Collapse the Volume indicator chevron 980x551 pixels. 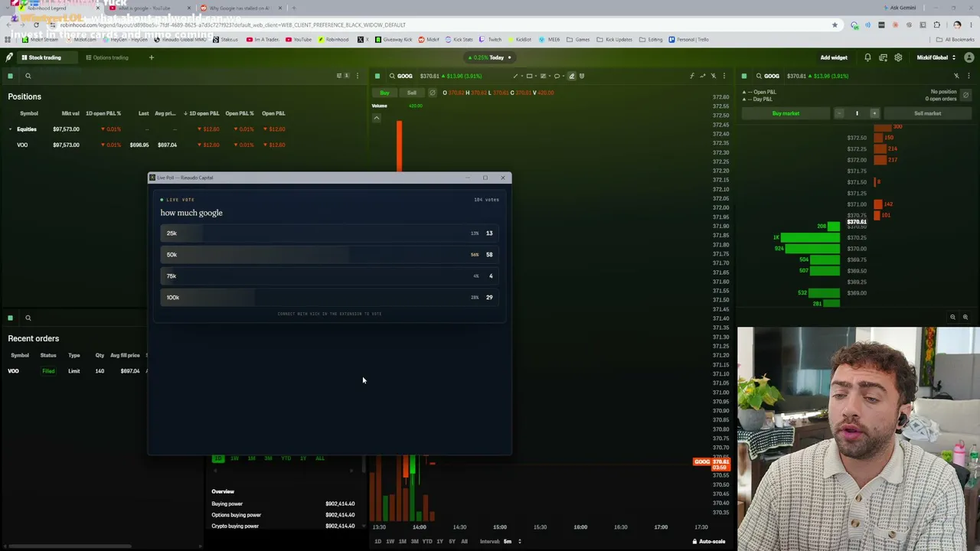(376, 118)
